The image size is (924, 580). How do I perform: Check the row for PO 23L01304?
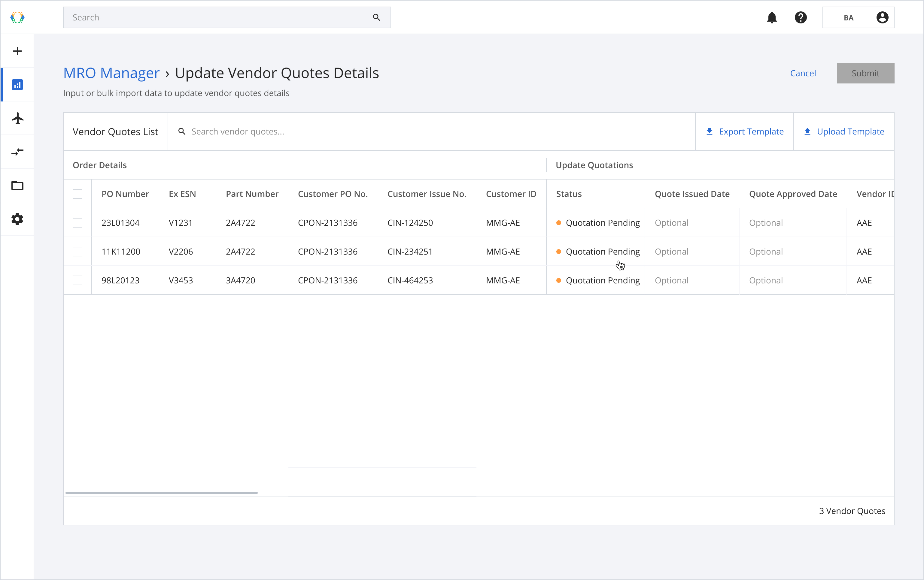[78, 223]
